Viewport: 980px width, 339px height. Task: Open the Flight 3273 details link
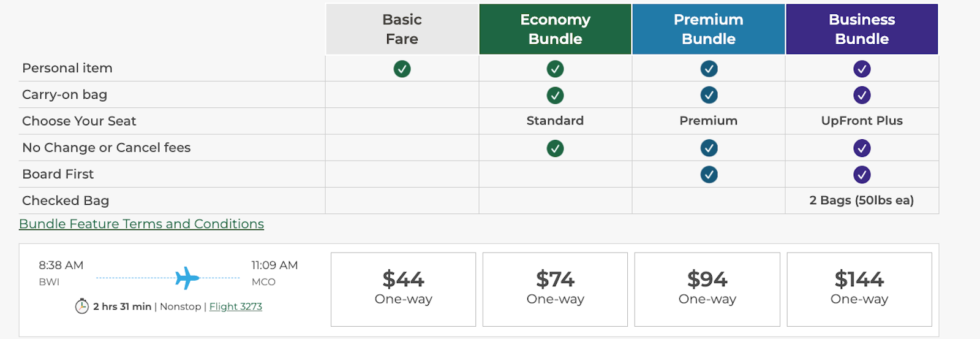click(x=236, y=307)
